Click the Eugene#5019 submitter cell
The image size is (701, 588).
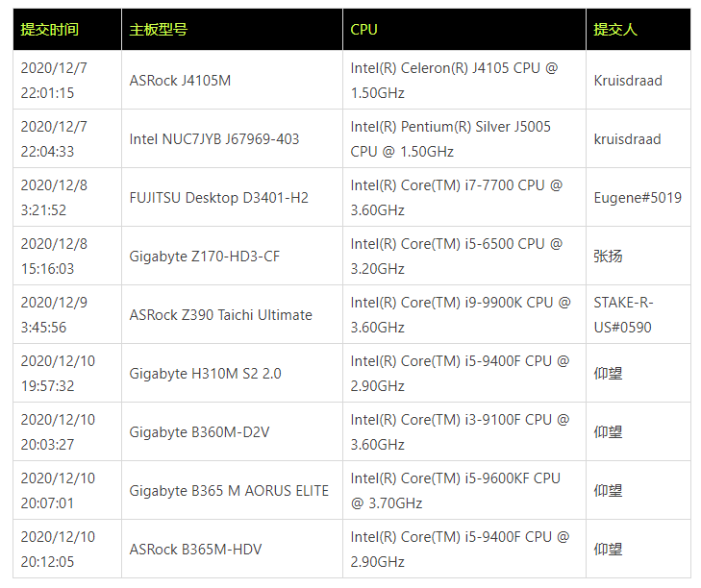coord(638,197)
